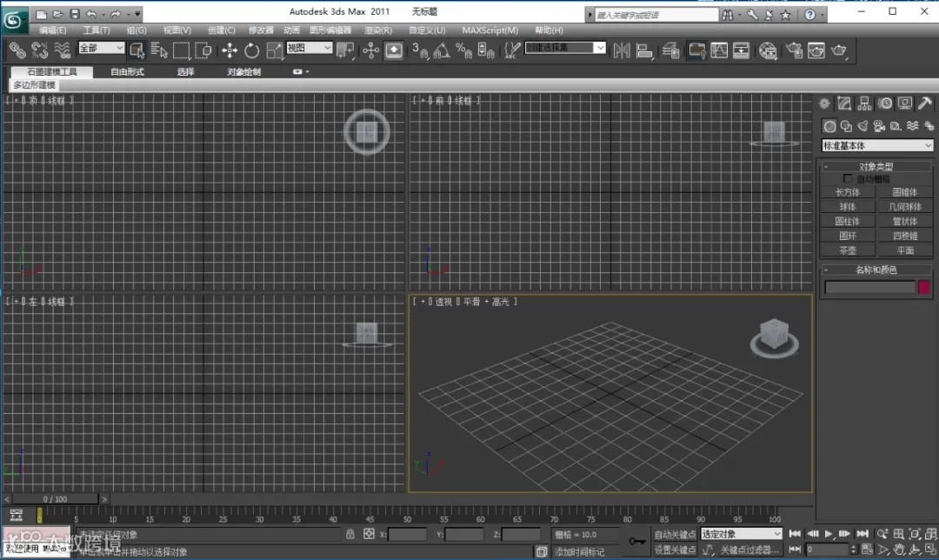Open the Mirror tool
Screen dimensions: 939x560
click(x=622, y=50)
